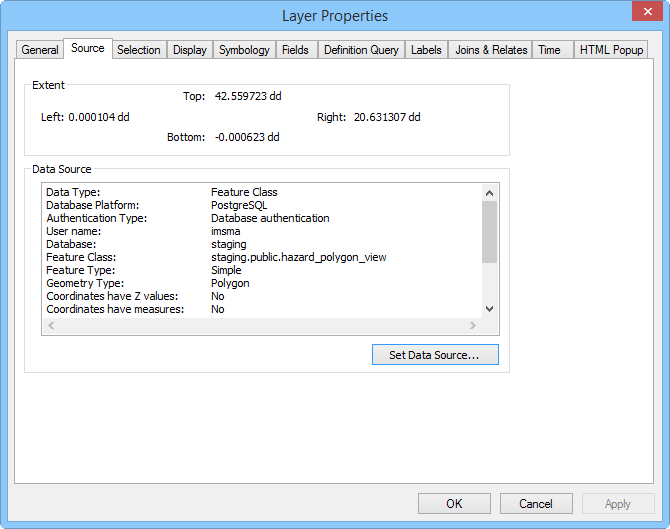Image resolution: width=670 pixels, height=529 pixels.
Task: Click the Set Data Source button
Action: [435, 355]
